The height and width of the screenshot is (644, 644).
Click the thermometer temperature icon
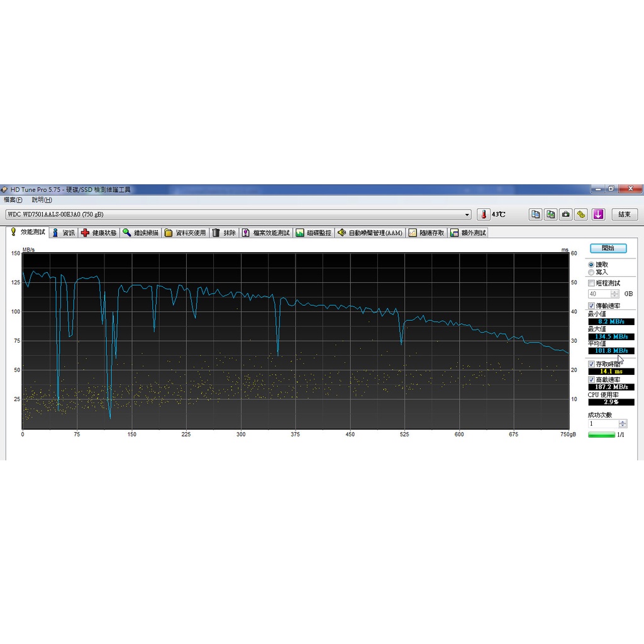point(483,214)
